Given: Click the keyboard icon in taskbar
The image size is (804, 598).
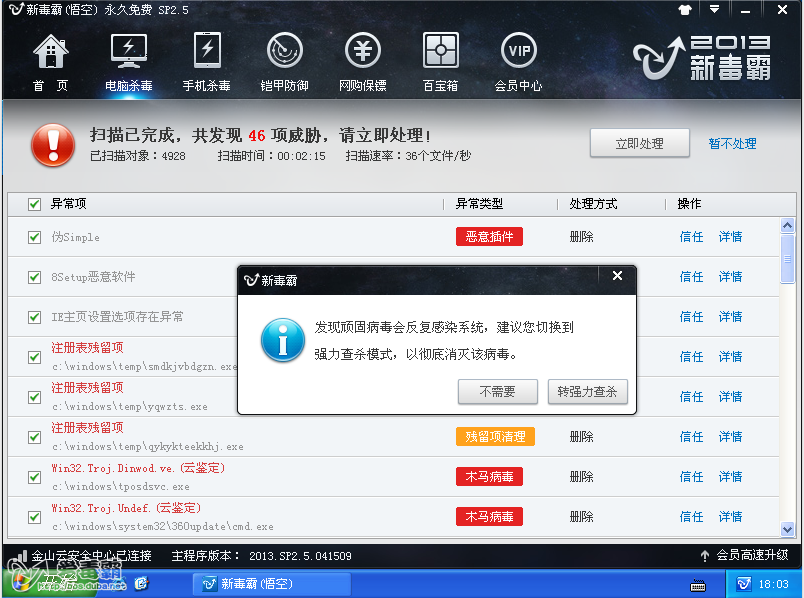Looking at the screenshot, I should click(698, 585).
